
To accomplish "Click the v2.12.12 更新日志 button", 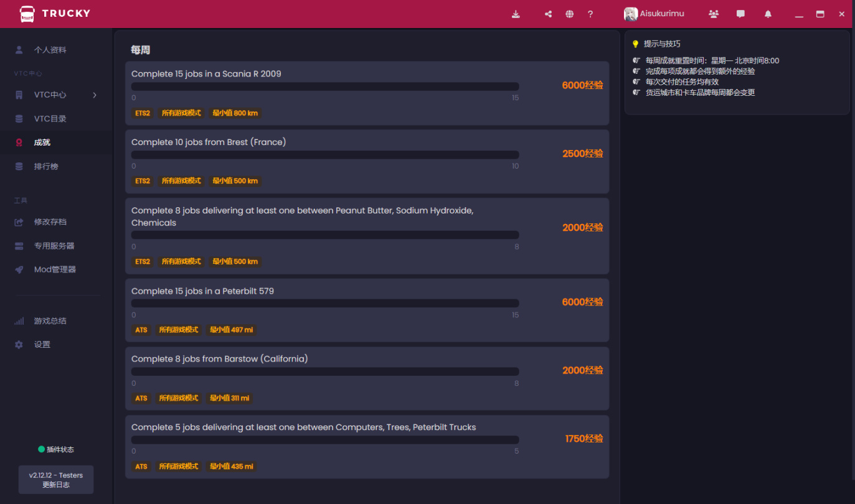I will (x=56, y=480).
